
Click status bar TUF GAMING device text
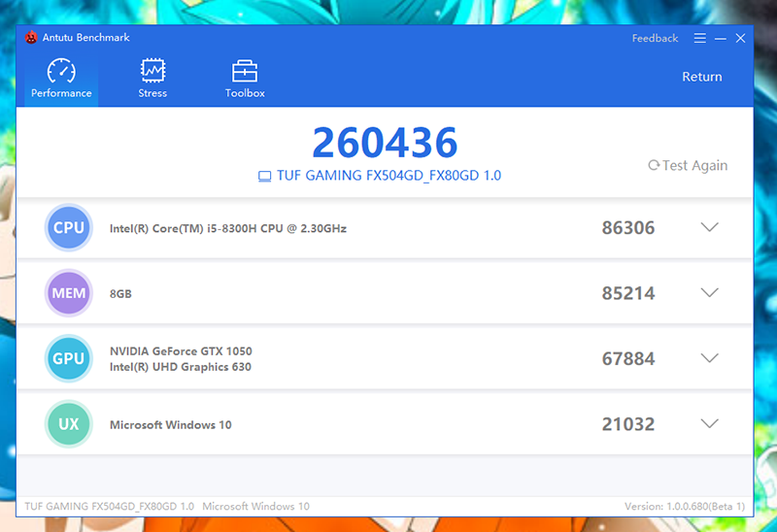click(x=110, y=506)
